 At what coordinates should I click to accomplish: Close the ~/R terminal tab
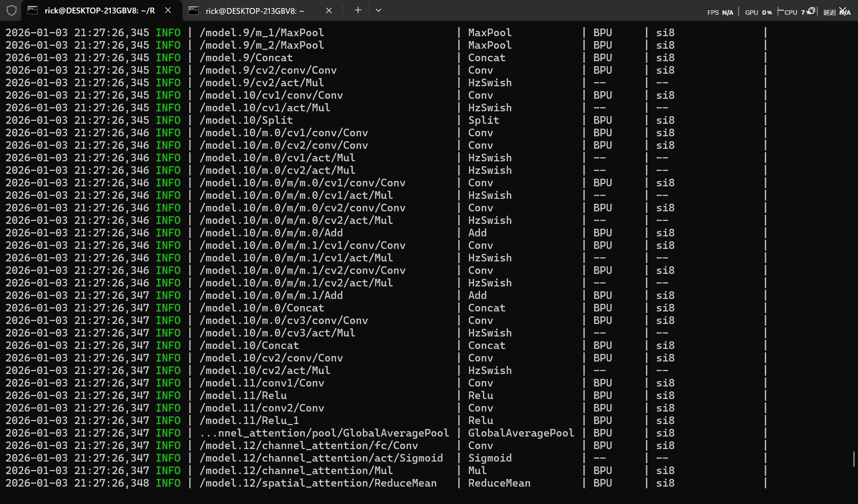(168, 10)
